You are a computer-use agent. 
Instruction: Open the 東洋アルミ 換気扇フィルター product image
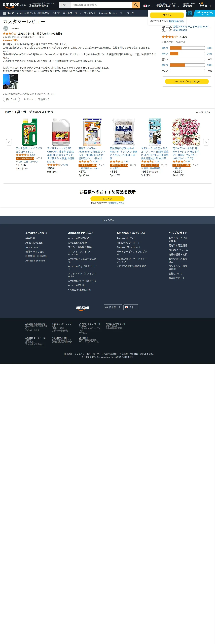click(x=92, y=132)
